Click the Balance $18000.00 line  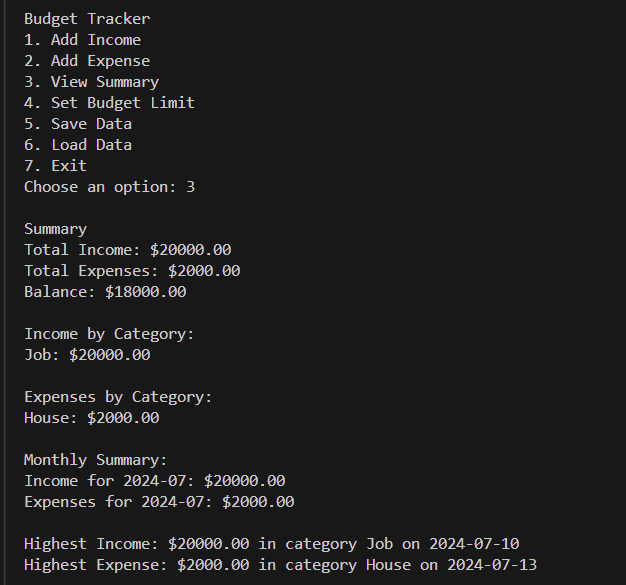click(105, 292)
